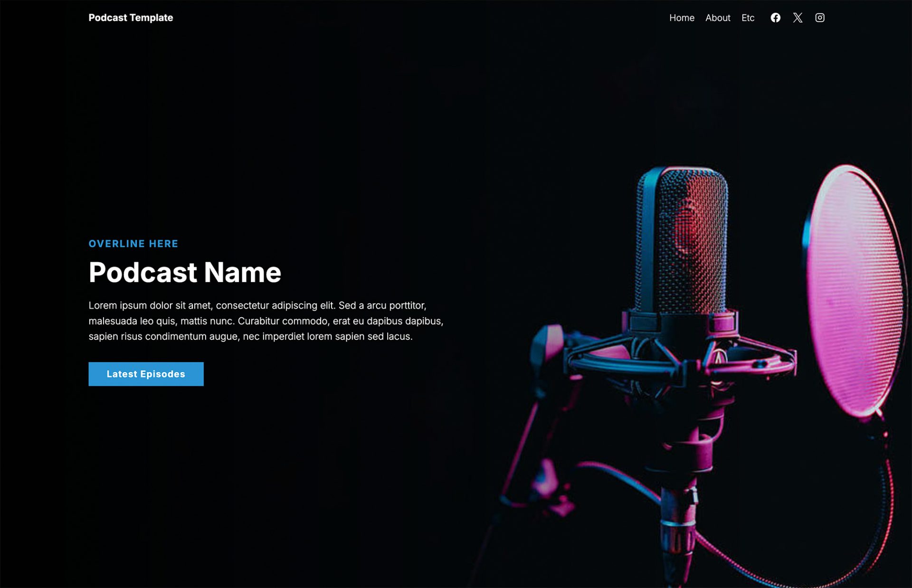Click the Podcast Template site logo

(131, 18)
